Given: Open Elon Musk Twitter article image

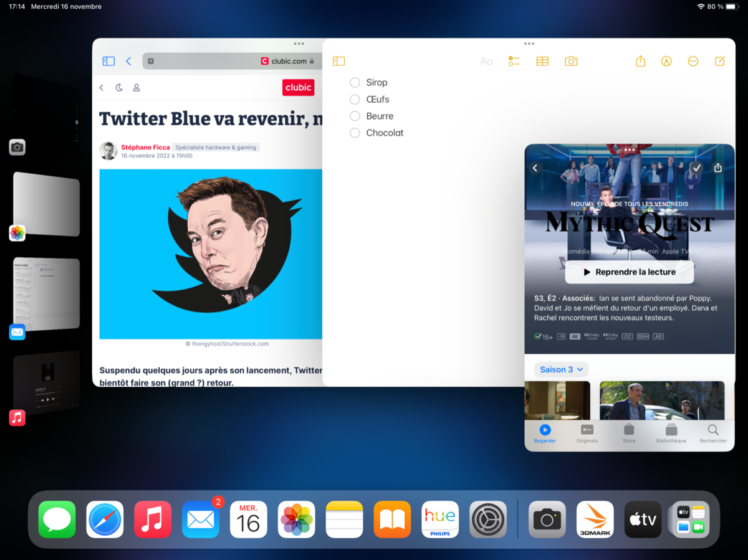Looking at the screenshot, I should pos(211,254).
